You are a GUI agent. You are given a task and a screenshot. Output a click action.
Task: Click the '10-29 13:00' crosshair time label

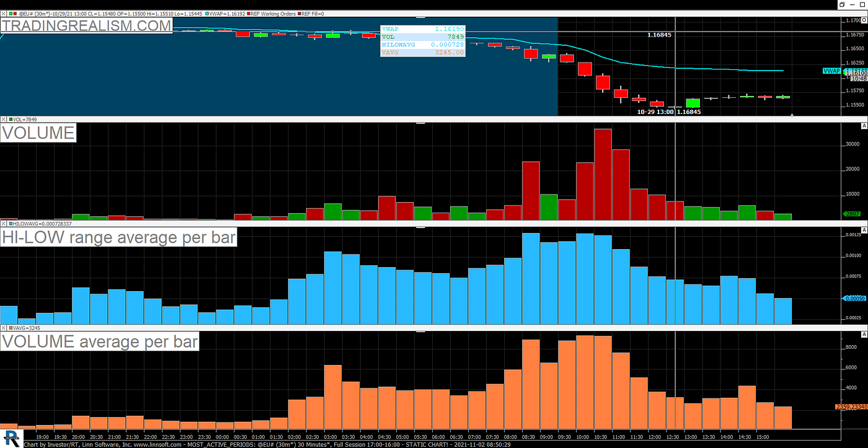655,112
